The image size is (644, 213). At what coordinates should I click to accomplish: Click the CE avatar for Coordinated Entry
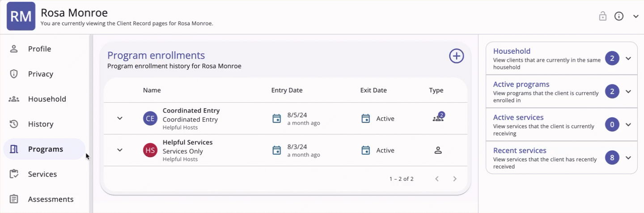150,119
